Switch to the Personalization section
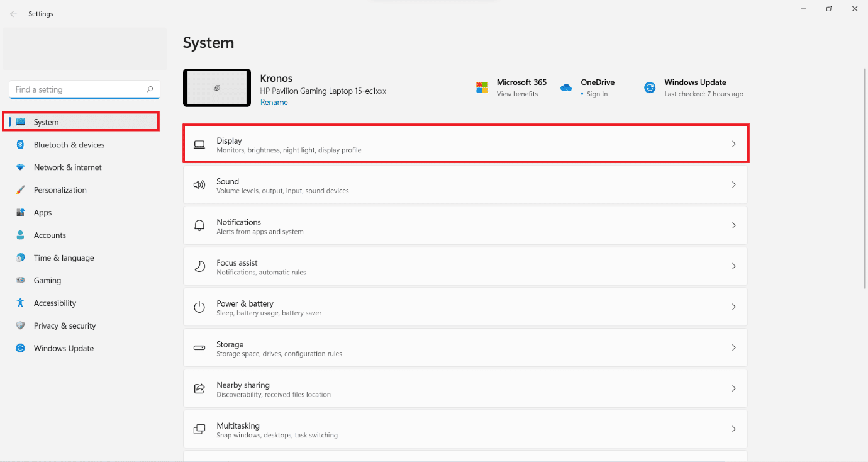This screenshot has width=868, height=462. (x=60, y=189)
